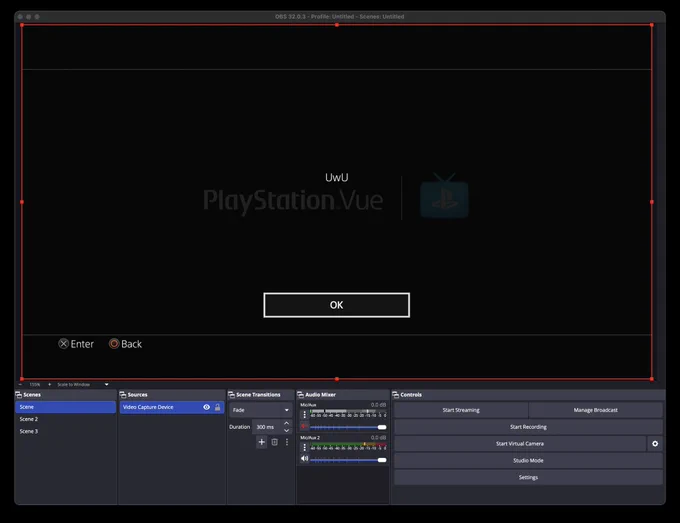
Task: Click the Audio Mixer dock icon
Action: pos(300,395)
